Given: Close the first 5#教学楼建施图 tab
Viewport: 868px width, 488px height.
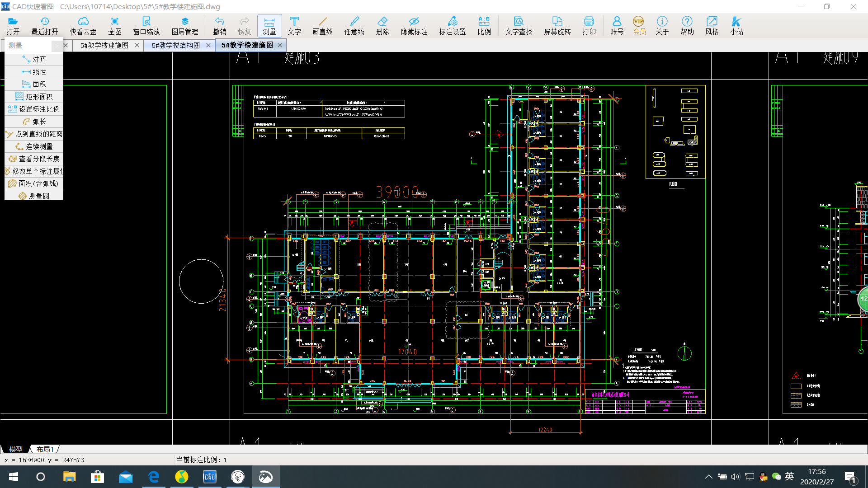Looking at the screenshot, I should point(137,45).
